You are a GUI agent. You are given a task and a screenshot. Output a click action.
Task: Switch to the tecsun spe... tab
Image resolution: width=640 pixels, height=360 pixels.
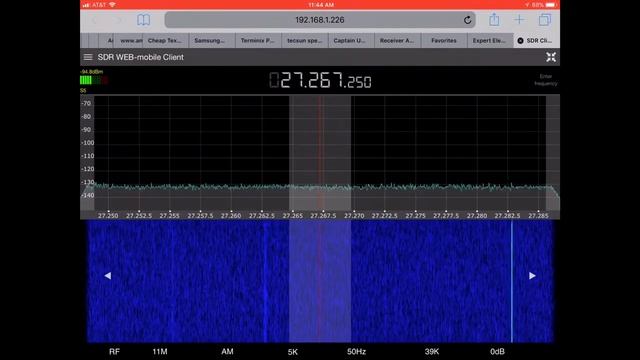tap(304, 40)
